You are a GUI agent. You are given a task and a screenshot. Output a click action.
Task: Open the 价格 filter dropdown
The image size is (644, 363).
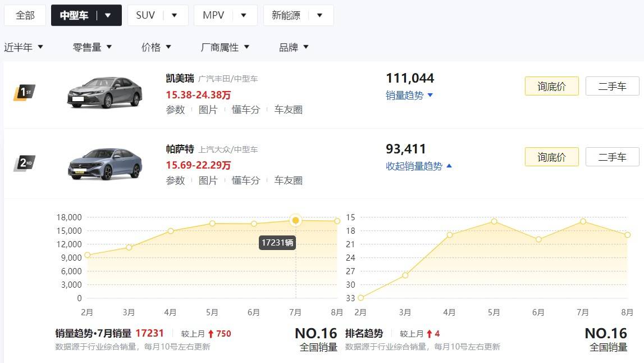pos(156,47)
